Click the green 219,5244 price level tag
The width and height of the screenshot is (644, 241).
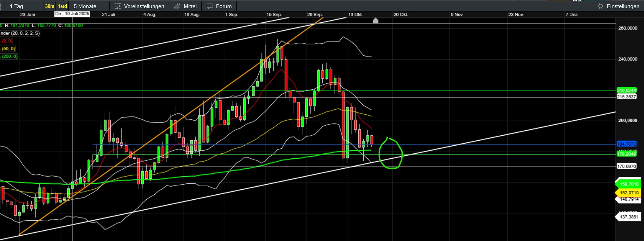(626, 90)
